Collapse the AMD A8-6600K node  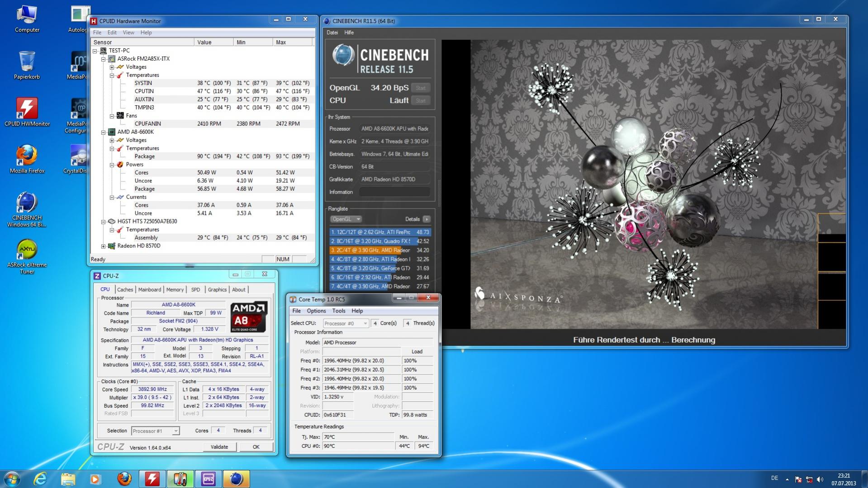(104, 132)
